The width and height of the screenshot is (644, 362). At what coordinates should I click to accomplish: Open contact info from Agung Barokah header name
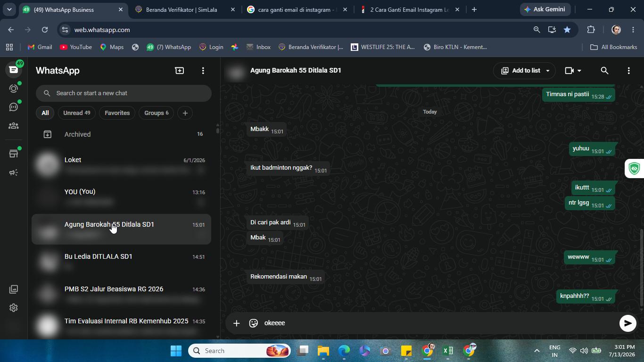coord(296,70)
